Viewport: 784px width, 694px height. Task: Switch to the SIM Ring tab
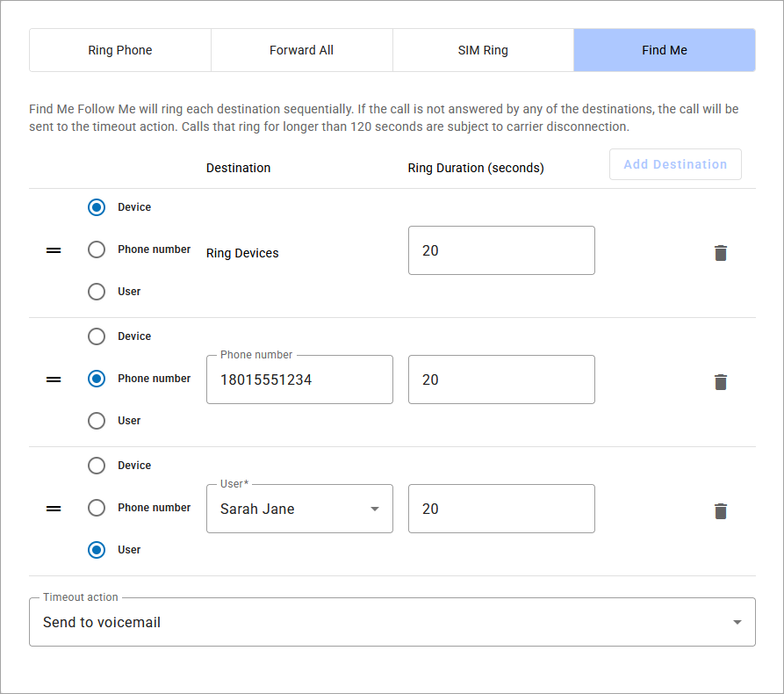[x=483, y=50]
